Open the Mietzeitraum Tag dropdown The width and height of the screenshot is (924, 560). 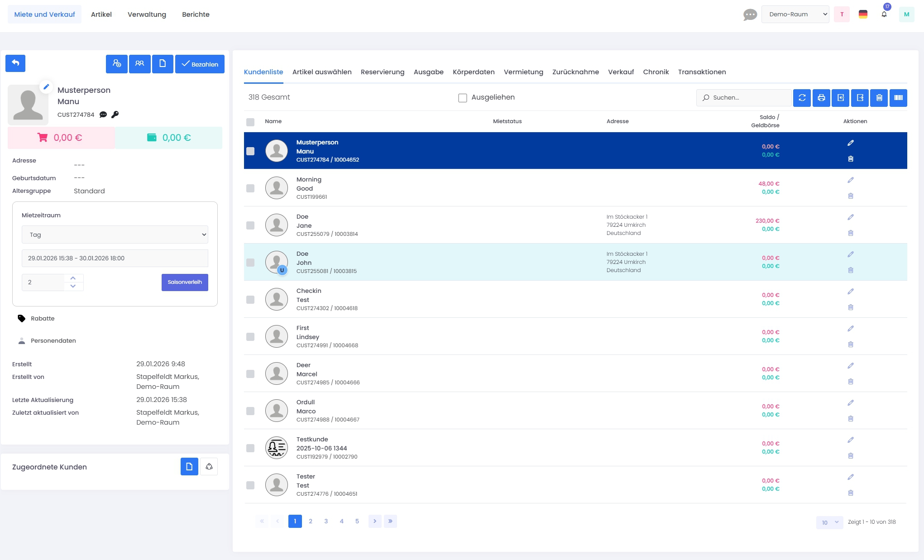[115, 235]
